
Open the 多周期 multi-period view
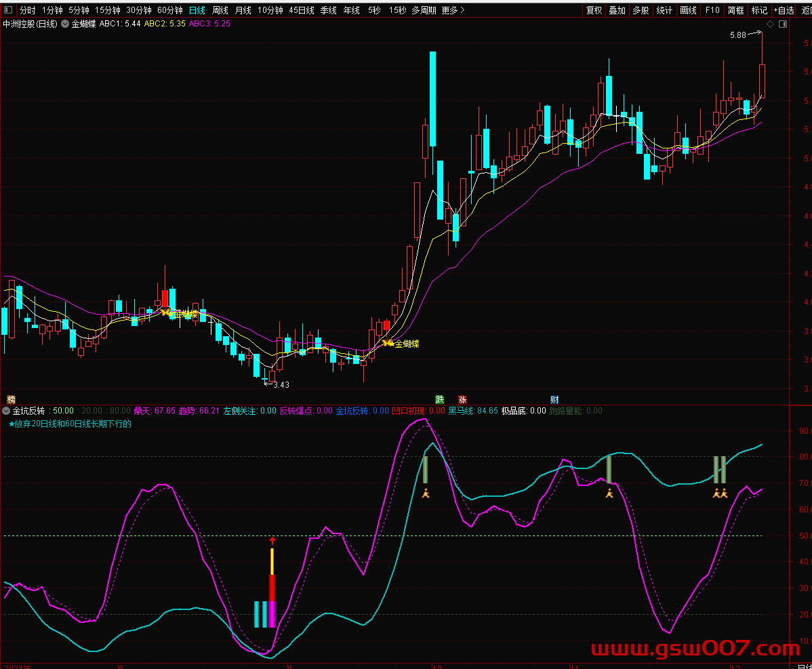click(x=424, y=10)
